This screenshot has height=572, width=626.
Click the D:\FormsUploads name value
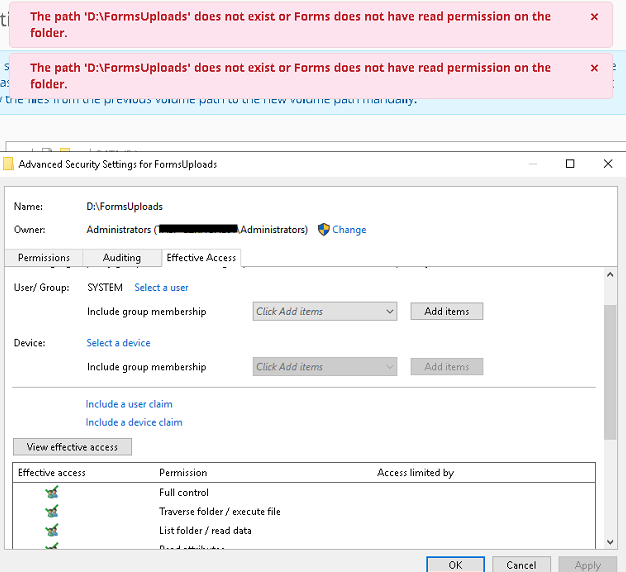point(125,206)
